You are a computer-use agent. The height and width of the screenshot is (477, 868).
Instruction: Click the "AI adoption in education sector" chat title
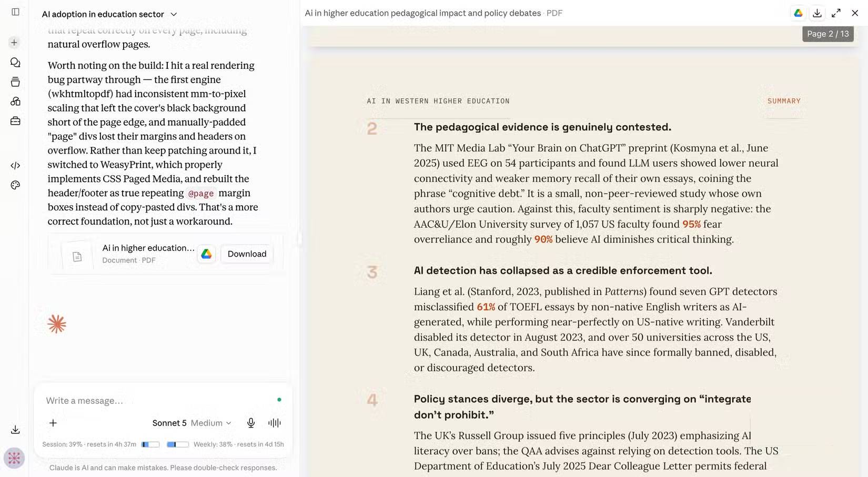(x=103, y=14)
